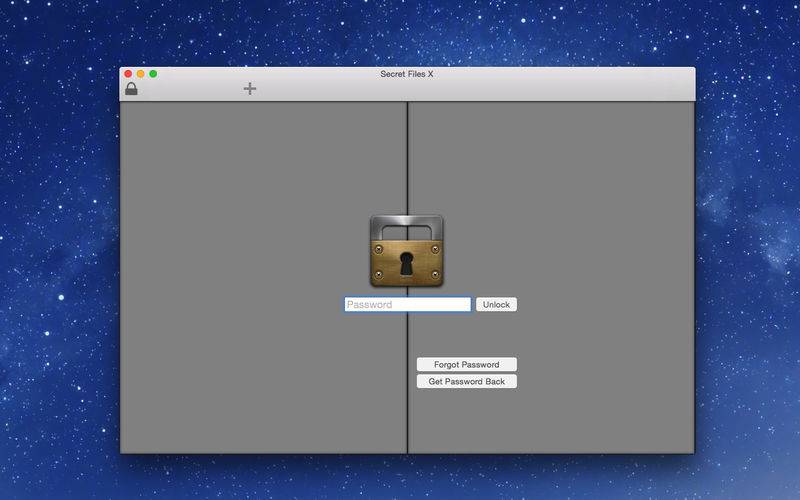Click the keyhole of the brass padlock
This screenshot has height=500, width=800.
tap(407, 264)
